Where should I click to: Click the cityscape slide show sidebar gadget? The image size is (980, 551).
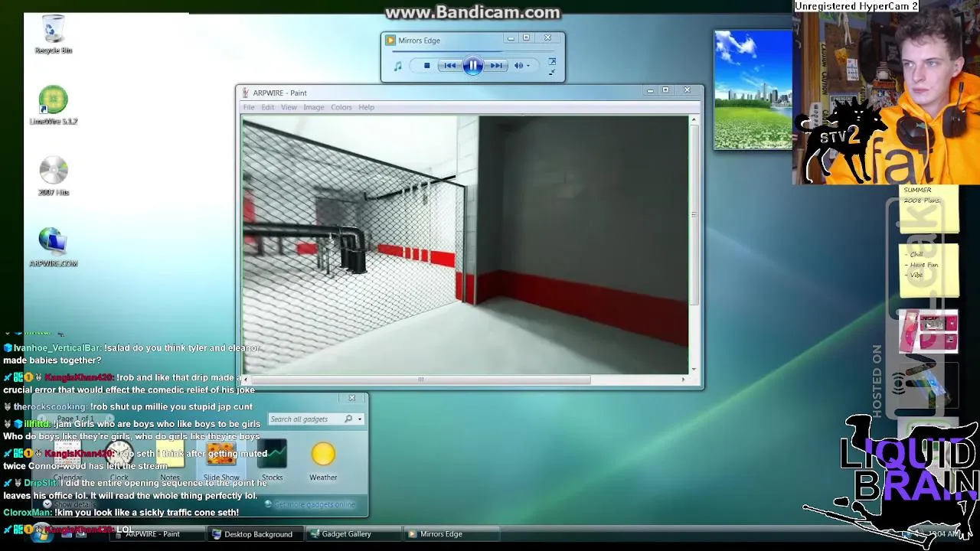pos(753,90)
